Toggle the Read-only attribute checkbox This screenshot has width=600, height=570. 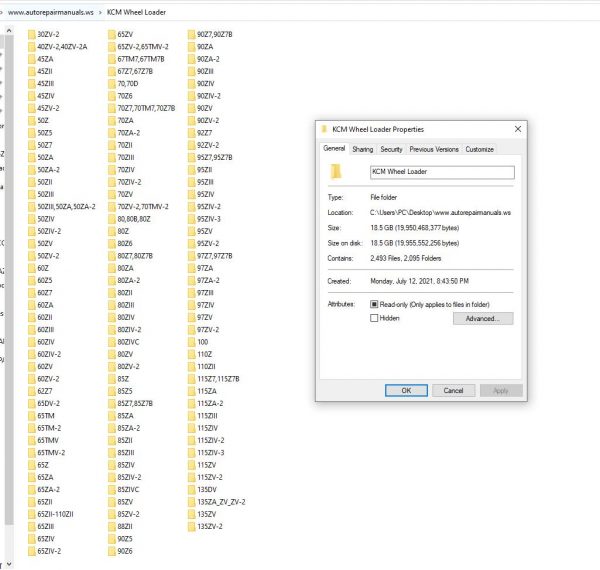point(374,305)
